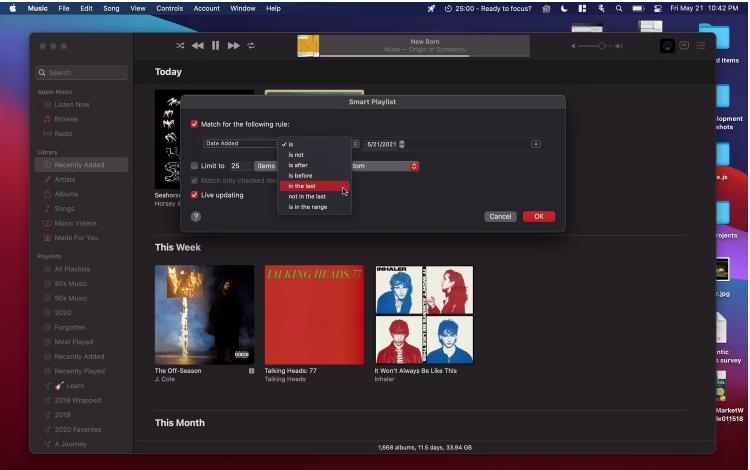Click the battery status icon
The width and height of the screenshot is (750, 470).
pyautogui.click(x=638, y=8)
